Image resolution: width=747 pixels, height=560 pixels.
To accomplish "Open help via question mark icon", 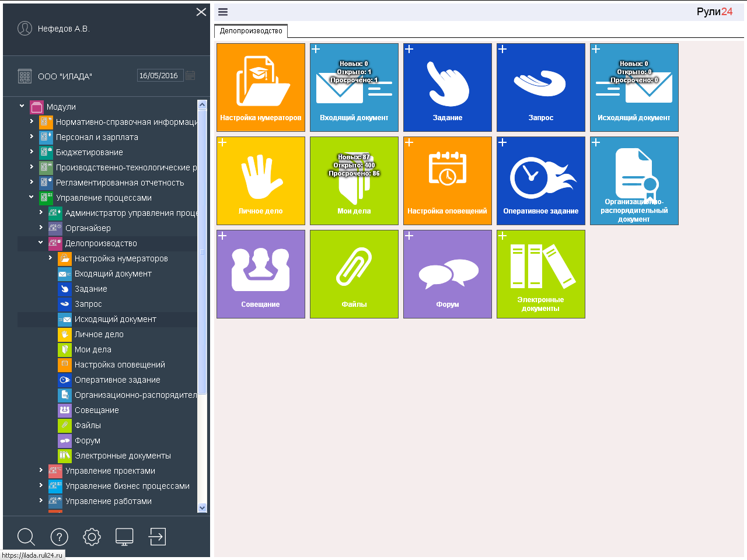I will [60, 537].
